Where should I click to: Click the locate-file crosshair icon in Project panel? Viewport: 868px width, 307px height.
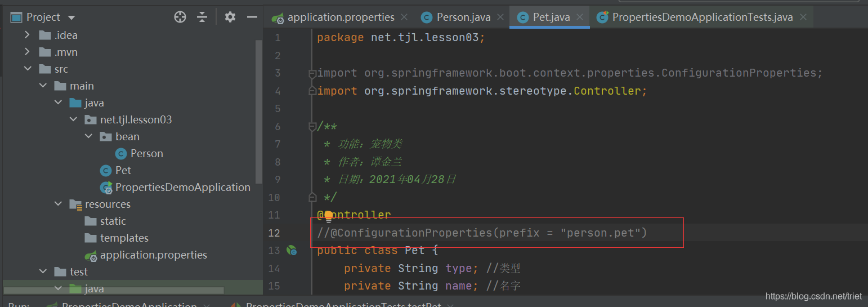coord(180,17)
